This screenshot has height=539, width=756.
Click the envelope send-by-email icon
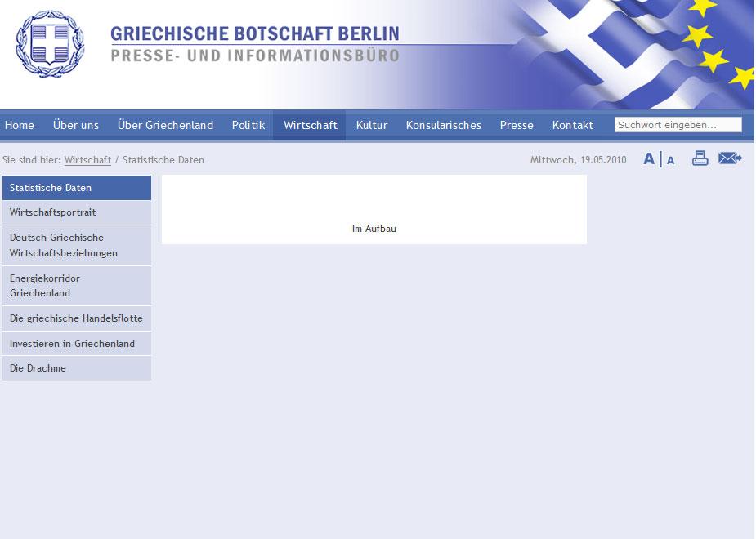(x=729, y=158)
